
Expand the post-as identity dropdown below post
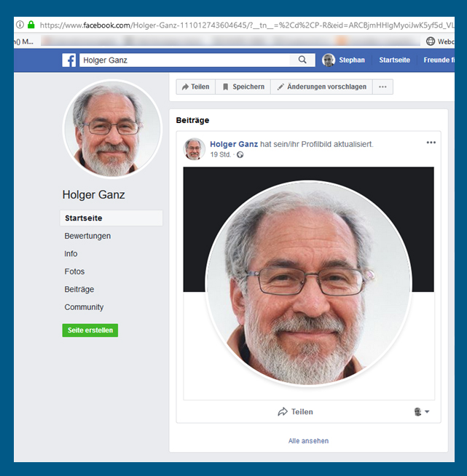pos(422,412)
